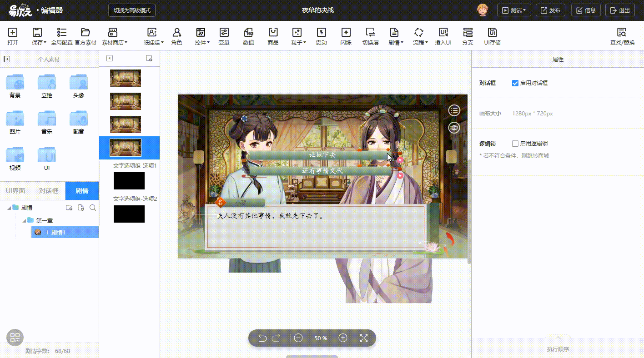Switch to the 对话框 tab

click(x=49, y=190)
